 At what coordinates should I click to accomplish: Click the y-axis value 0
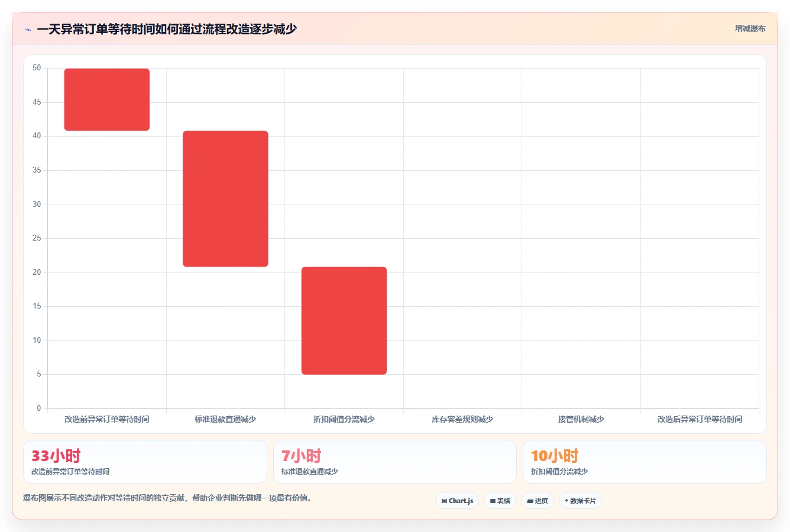39,408
